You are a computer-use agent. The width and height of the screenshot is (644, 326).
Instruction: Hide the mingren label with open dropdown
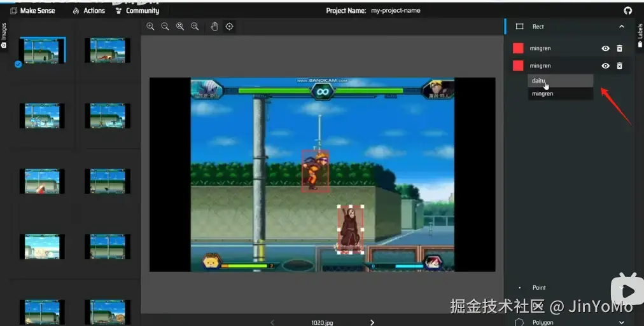(x=605, y=65)
